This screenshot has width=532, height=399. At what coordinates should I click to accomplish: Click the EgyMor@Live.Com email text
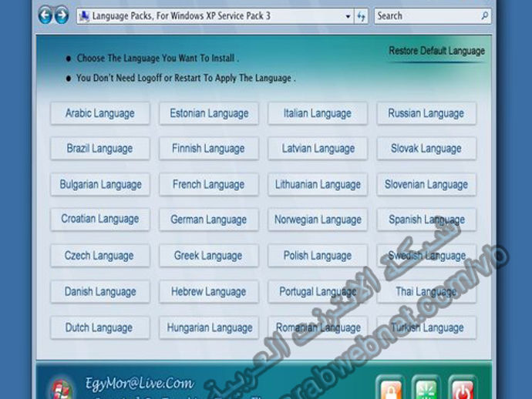[x=140, y=383]
